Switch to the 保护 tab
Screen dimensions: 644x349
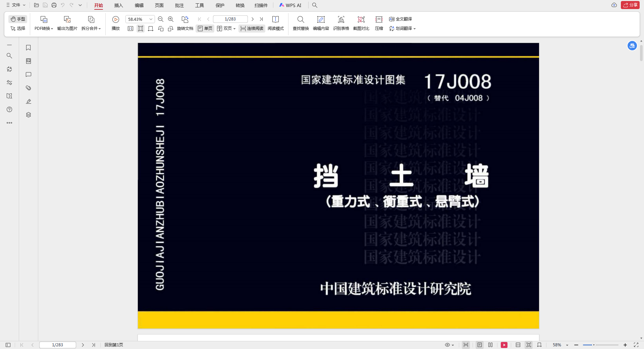tap(220, 5)
